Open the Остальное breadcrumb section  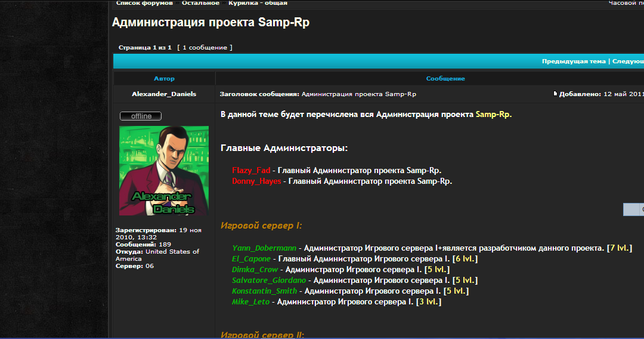(200, 3)
